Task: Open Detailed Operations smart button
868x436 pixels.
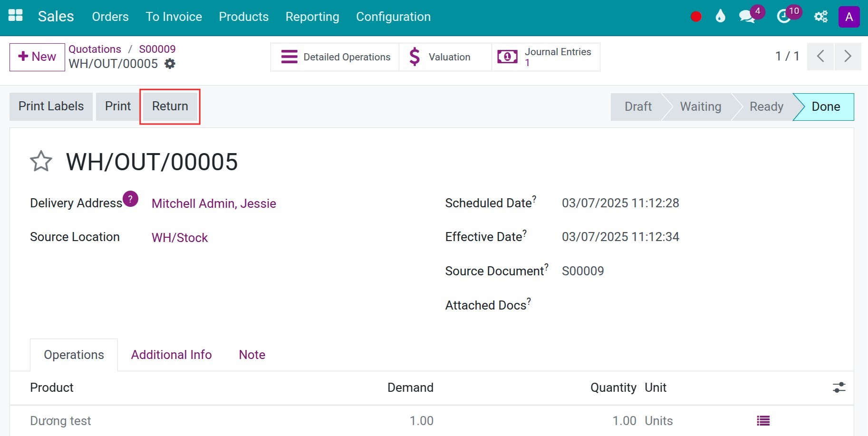Action: click(335, 57)
